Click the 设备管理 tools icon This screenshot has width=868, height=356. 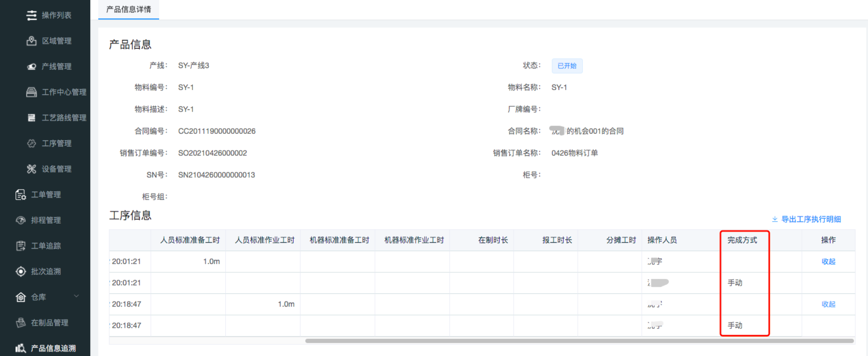(x=31, y=169)
